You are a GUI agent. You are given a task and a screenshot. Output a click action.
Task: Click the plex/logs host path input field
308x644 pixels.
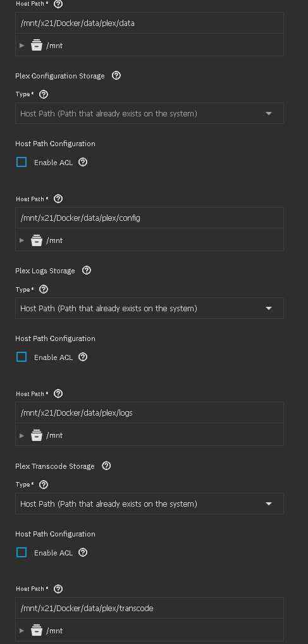click(x=149, y=412)
